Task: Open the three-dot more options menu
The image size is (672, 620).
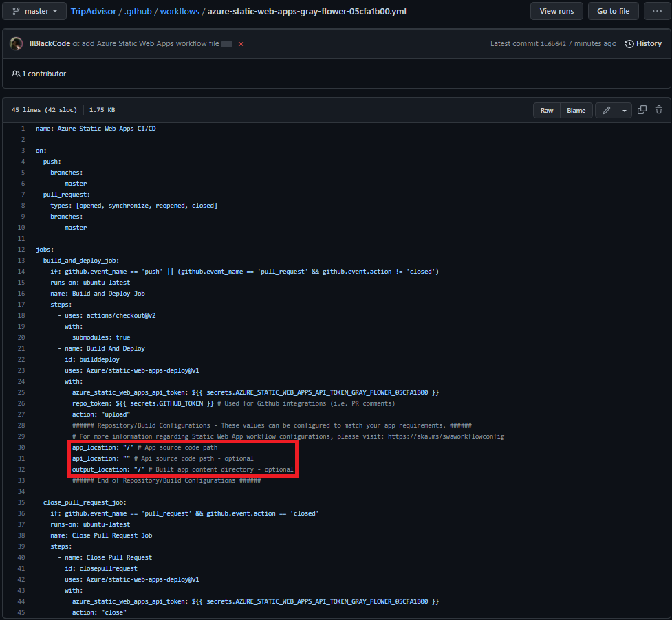Action: coord(657,11)
